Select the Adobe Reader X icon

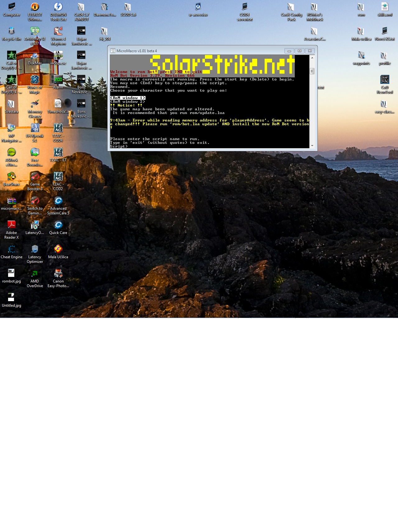[x=12, y=225]
